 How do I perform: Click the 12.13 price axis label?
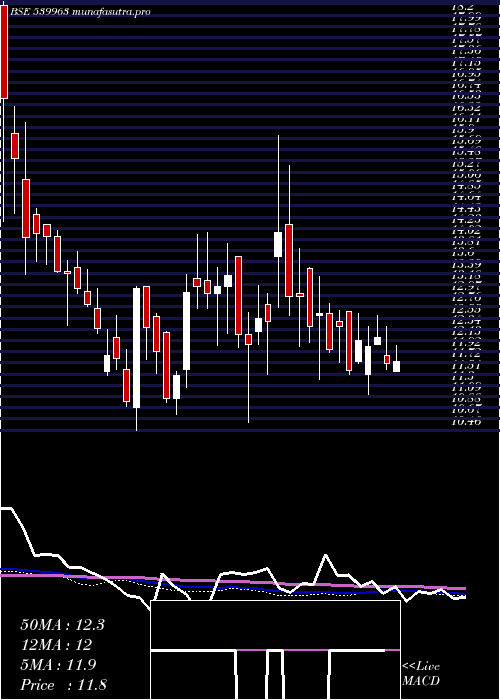[x=466, y=333]
